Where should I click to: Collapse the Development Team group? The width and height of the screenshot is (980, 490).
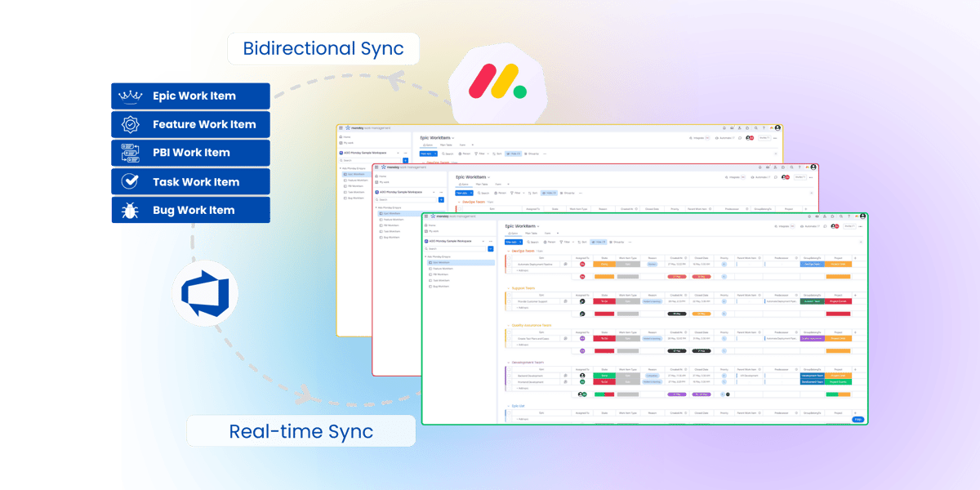click(508, 362)
